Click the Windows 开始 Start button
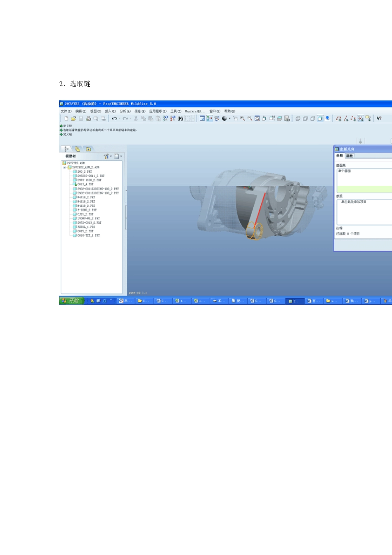 point(72,301)
